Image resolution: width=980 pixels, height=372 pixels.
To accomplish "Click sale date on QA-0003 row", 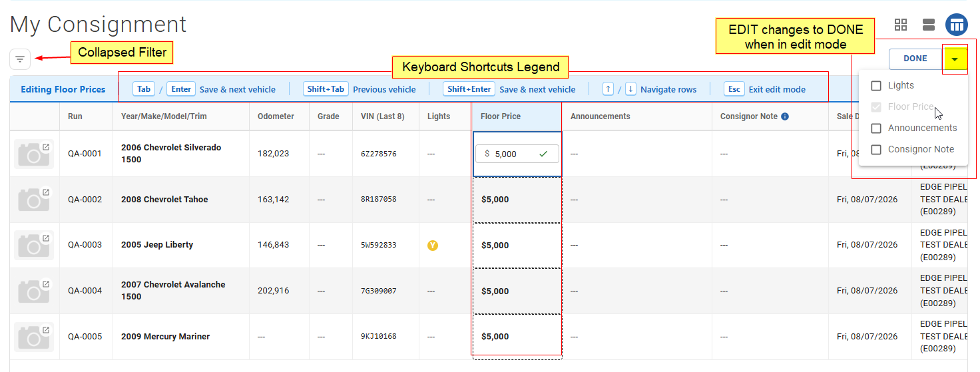I will (x=867, y=245).
